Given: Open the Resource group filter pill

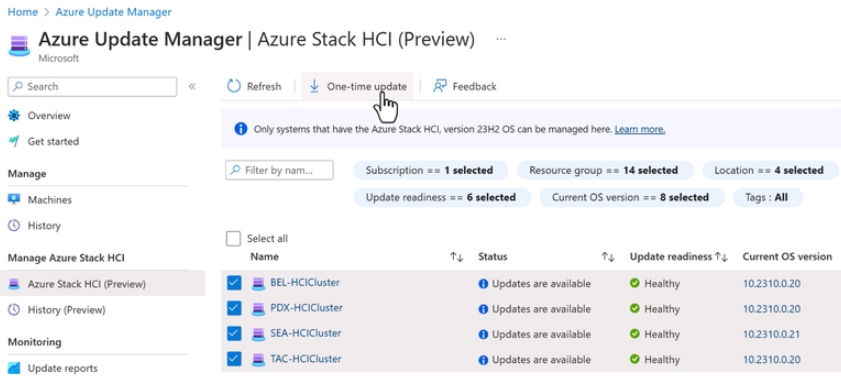Looking at the screenshot, I should [x=605, y=171].
